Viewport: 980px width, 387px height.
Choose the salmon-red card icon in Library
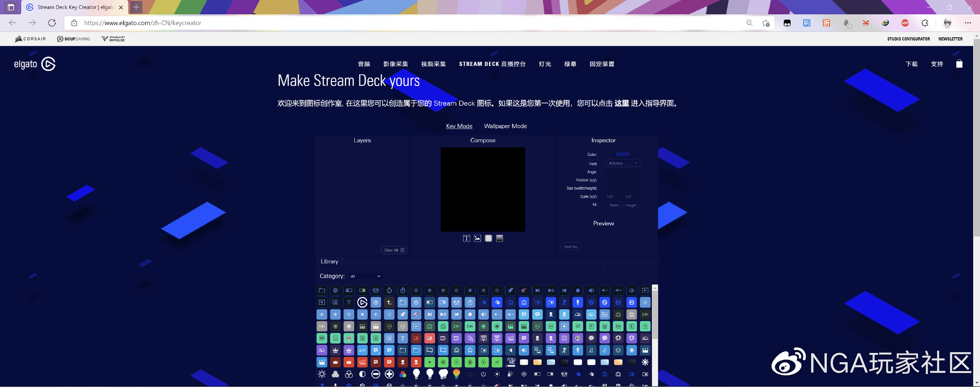[x=429, y=338]
